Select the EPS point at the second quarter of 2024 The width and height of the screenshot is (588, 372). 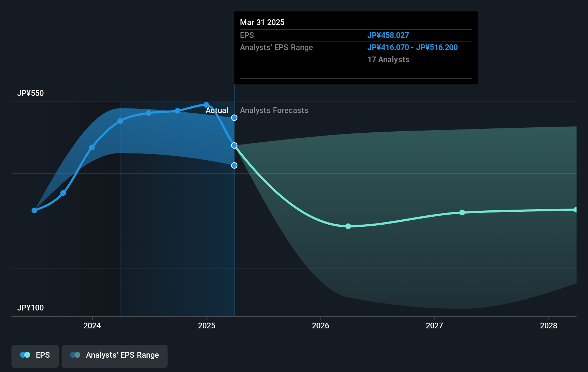tap(120, 121)
